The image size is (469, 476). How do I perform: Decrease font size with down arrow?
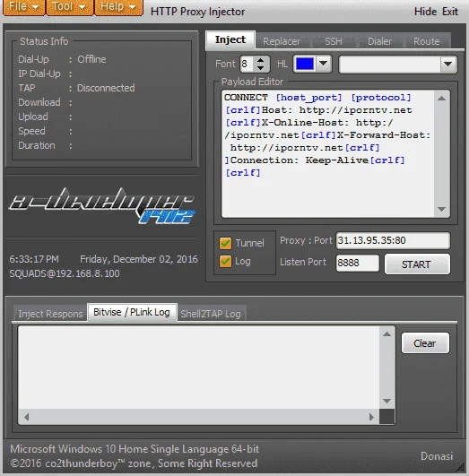point(260,68)
